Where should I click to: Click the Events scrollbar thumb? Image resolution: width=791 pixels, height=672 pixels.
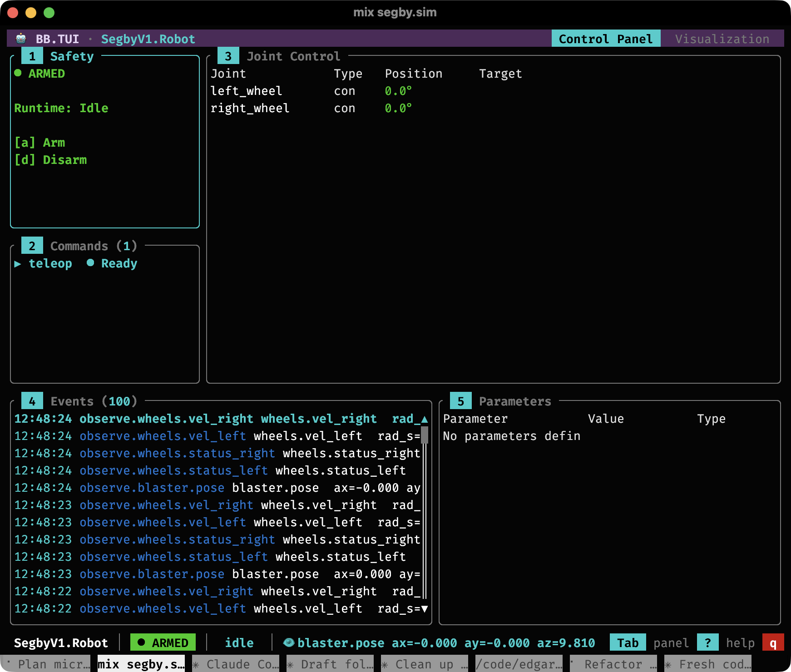click(425, 435)
